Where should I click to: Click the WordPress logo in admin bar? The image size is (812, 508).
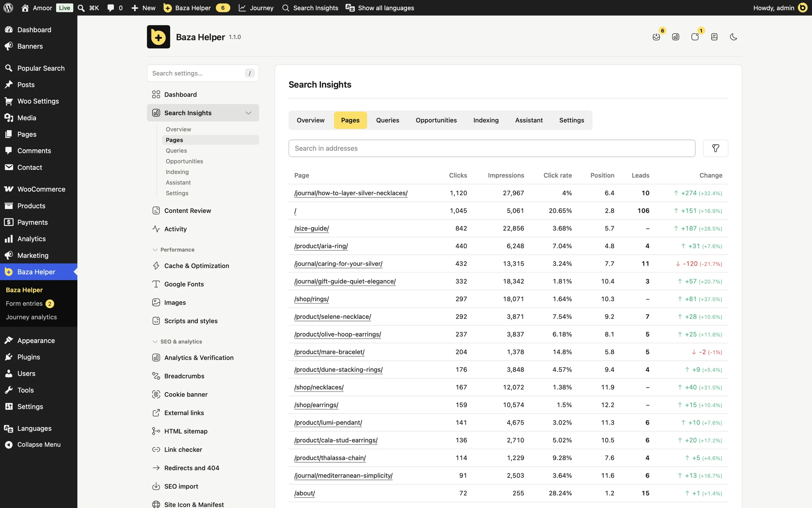8,8
